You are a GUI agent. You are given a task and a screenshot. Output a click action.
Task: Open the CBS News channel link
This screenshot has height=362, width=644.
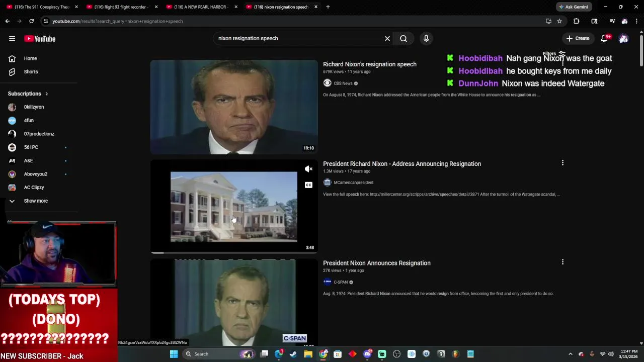tap(343, 83)
